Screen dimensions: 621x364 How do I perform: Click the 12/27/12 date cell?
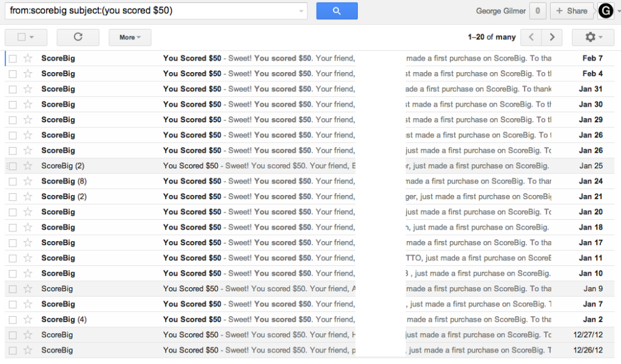(x=588, y=335)
